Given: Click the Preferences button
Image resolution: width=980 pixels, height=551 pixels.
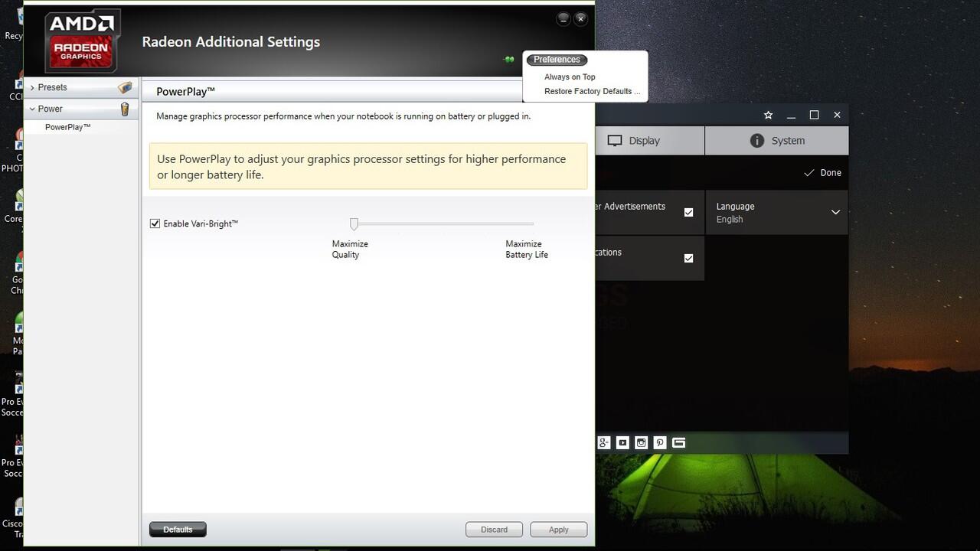Looking at the screenshot, I should click(x=557, y=60).
